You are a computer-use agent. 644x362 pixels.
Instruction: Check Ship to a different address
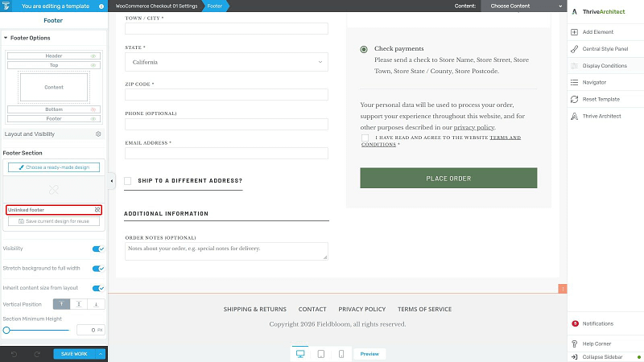pyautogui.click(x=128, y=181)
